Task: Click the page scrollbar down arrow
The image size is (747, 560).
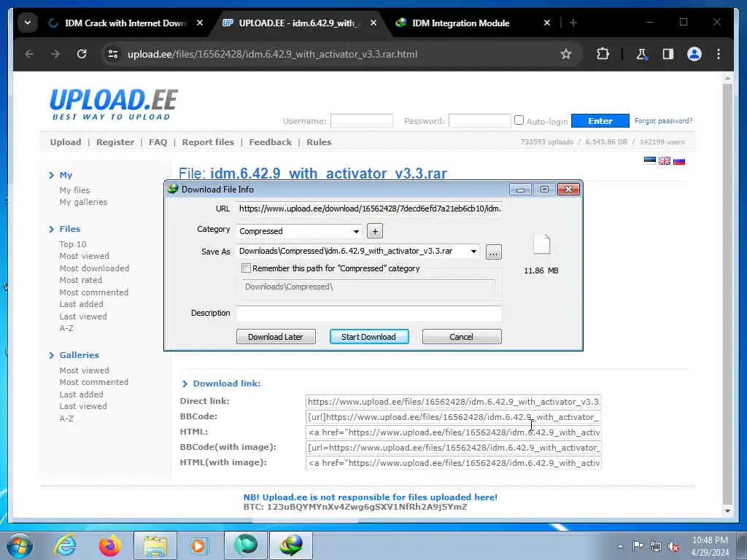Action: click(727, 511)
